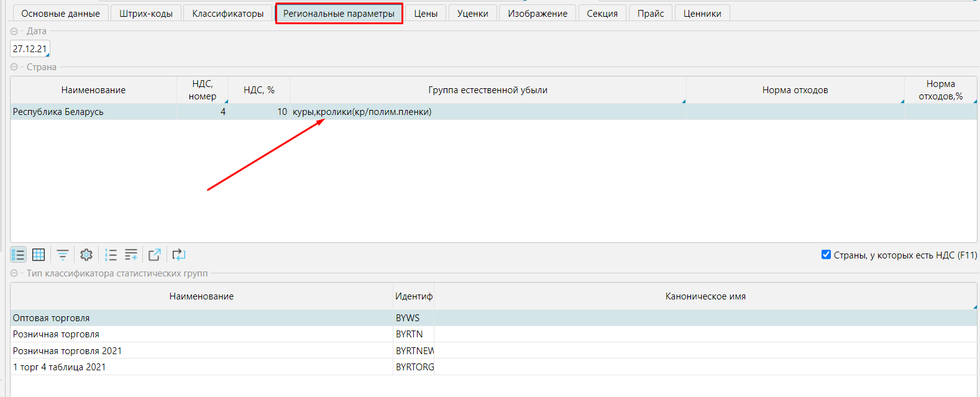
Task: Open table settings gear icon
Action: tap(86, 255)
